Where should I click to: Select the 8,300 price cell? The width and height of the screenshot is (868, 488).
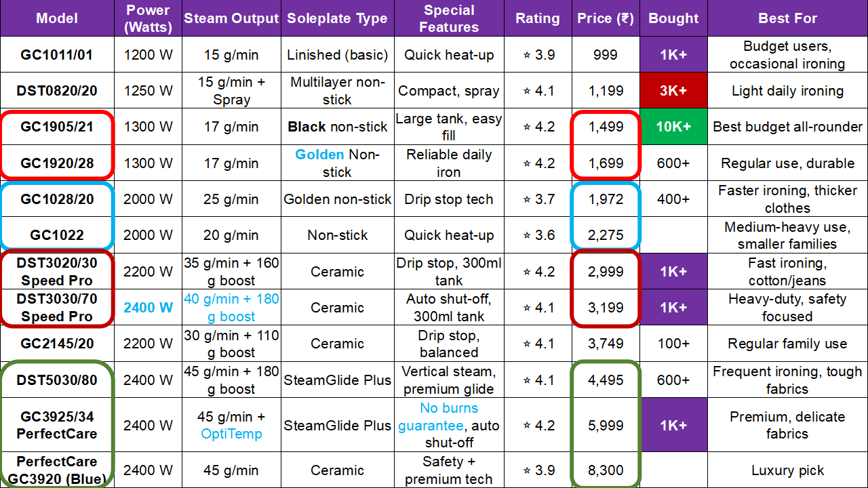coord(606,470)
